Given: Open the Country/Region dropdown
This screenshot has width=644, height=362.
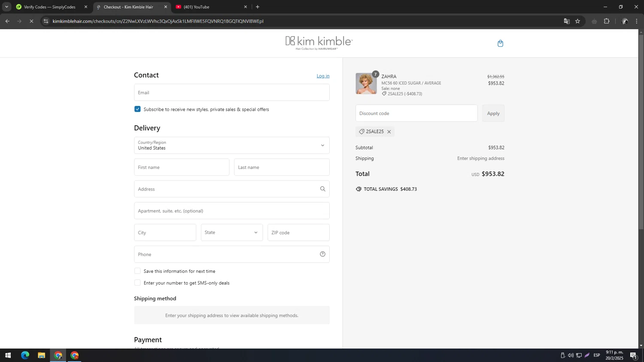Looking at the screenshot, I should tap(231, 145).
